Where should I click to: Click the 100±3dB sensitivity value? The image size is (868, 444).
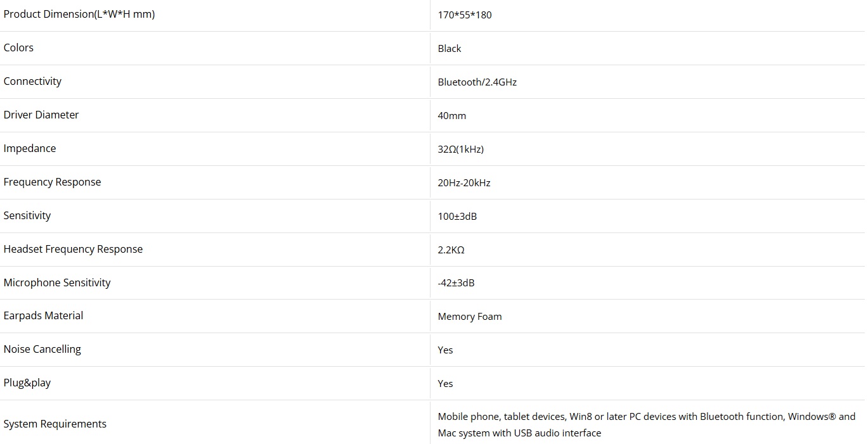click(457, 216)
